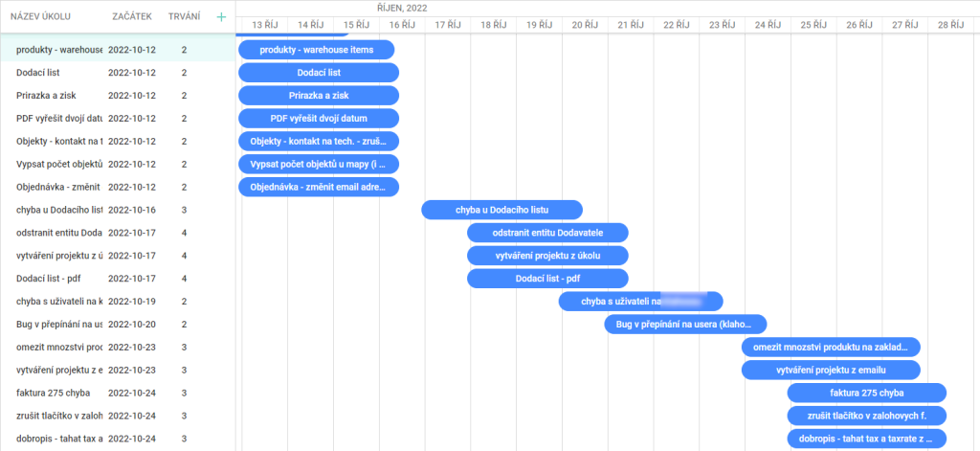Click the NÁZEV ÚKOLU column header
The image size is (980, 451).
(x=43, y=17)
